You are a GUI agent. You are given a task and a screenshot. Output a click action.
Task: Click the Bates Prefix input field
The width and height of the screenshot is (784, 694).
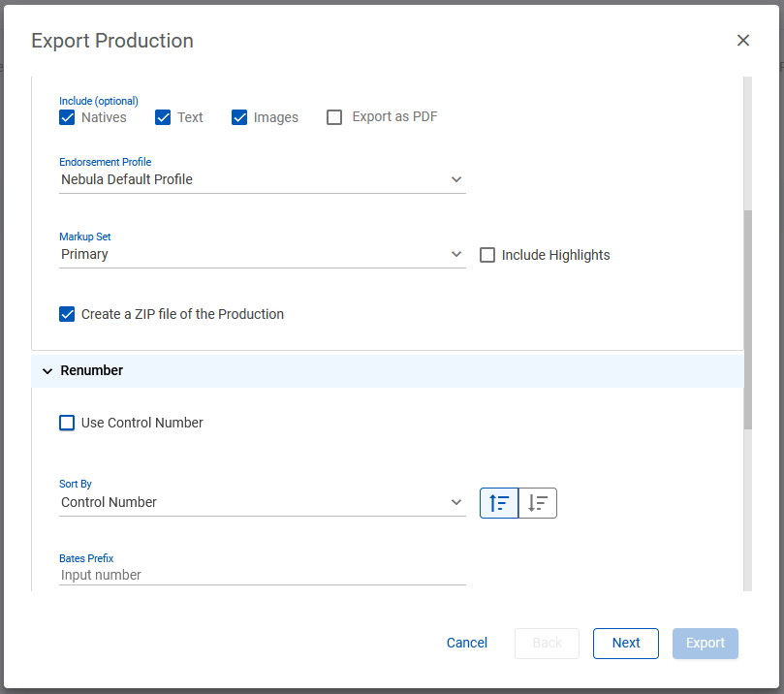pyautogui.click(x=262, y=575)
